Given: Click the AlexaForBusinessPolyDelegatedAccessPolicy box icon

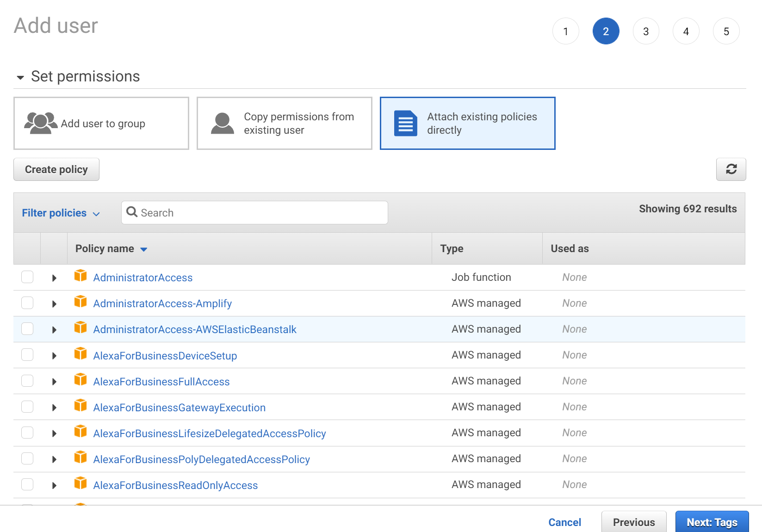Looking at the screenshot, I should point(81,457).
